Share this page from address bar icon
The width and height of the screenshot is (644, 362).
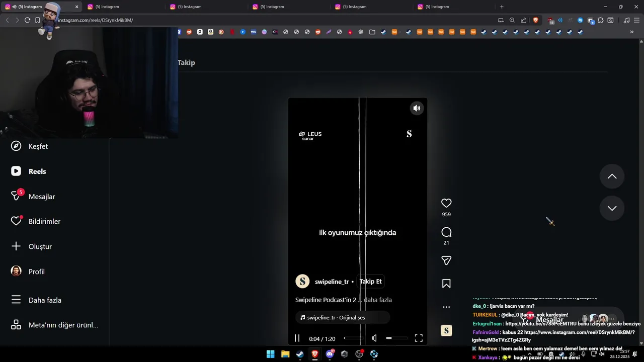tap(524, 20)
